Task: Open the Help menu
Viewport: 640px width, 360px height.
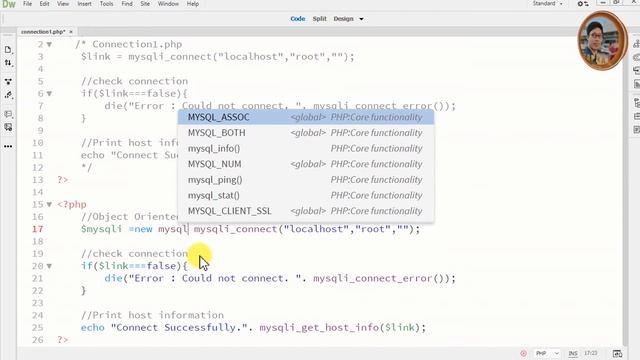Action: point(193,4)
